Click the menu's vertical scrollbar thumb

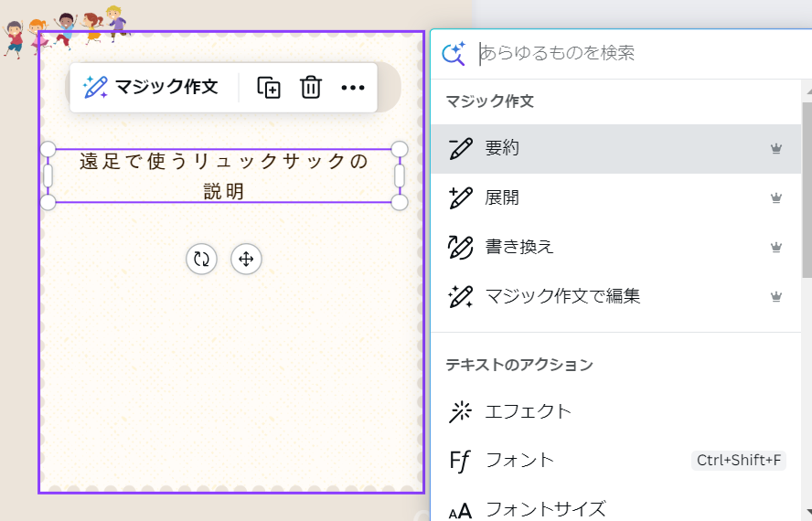coord(807,189)
